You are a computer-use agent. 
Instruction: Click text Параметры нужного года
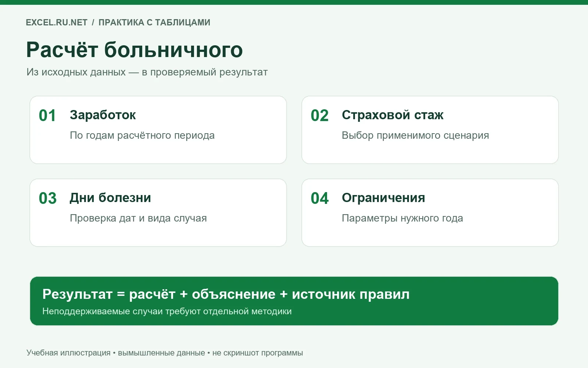pyautogui.click(x=402, y=218)
